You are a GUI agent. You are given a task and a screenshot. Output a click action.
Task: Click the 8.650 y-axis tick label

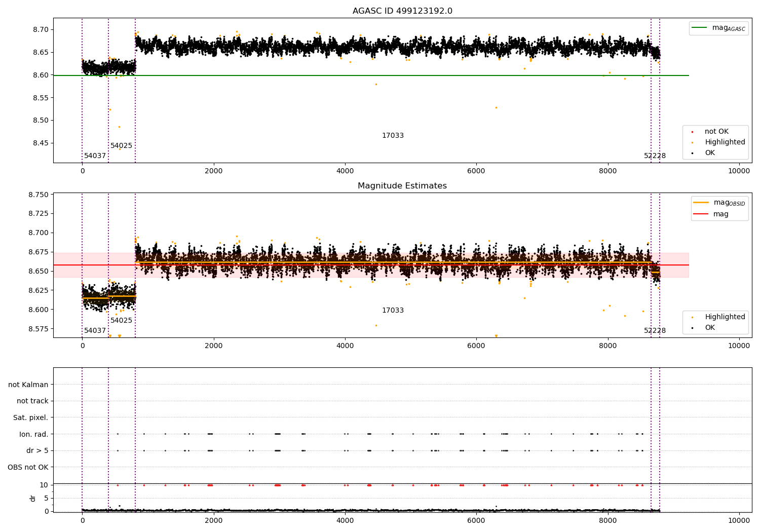tap(39, 272)
